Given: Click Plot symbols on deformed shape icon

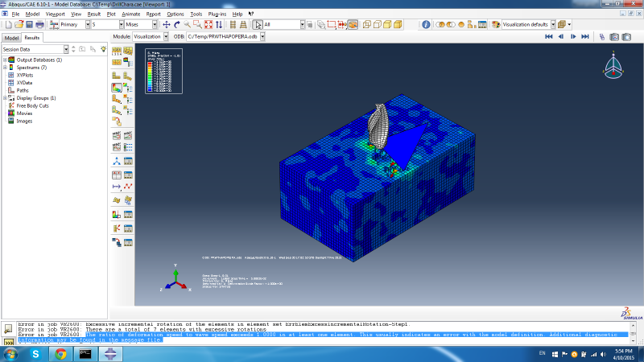Looking at the screenshot, I should pos(117,99).
